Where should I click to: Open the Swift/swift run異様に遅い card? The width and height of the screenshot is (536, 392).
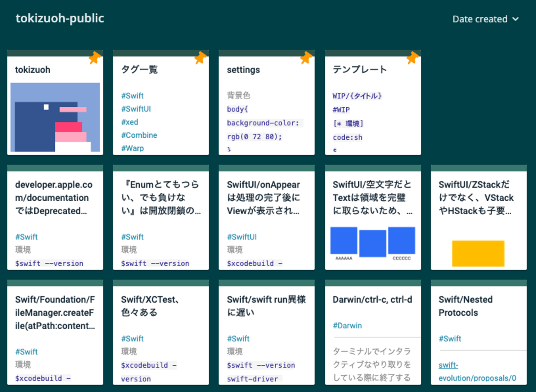266,306
